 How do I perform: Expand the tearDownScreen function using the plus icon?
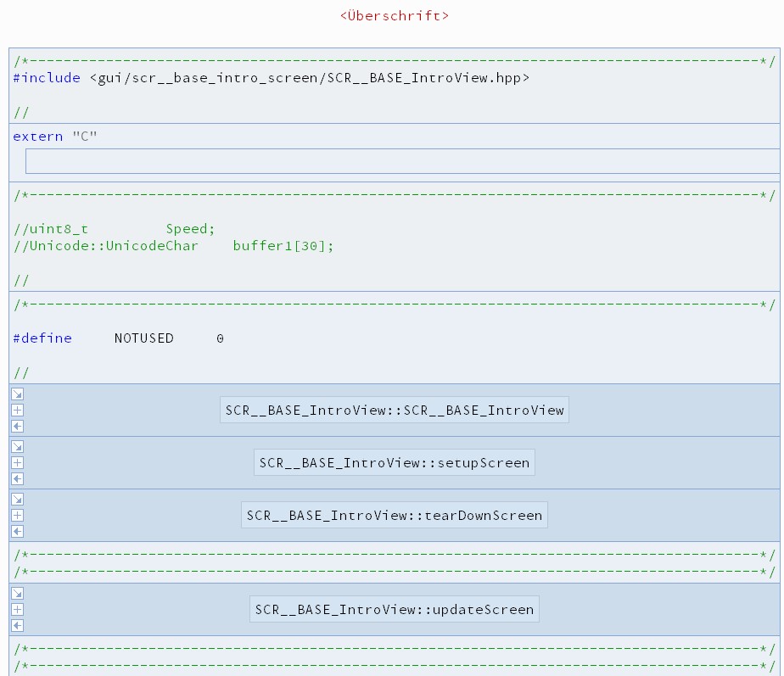point(18,516)
